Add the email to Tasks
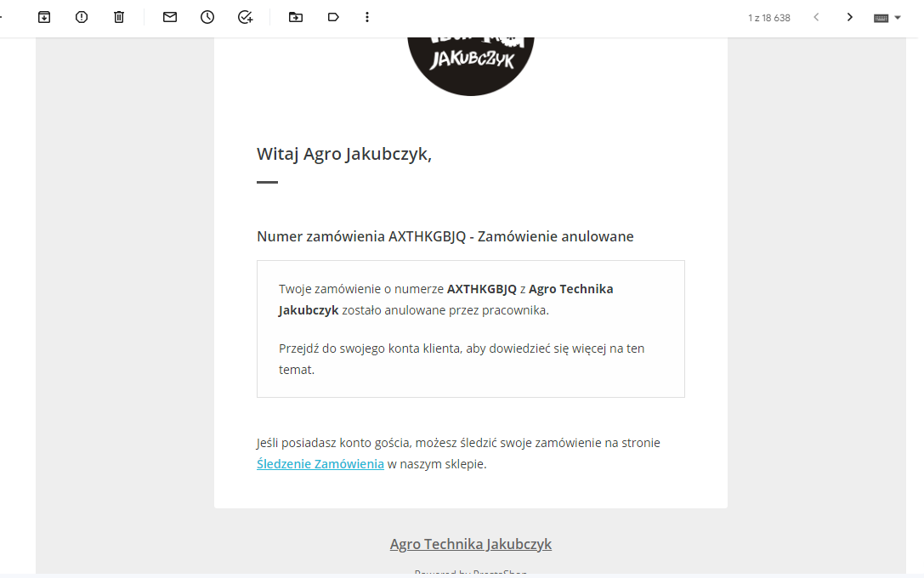The image size is (924, 578). coord(245,17)
